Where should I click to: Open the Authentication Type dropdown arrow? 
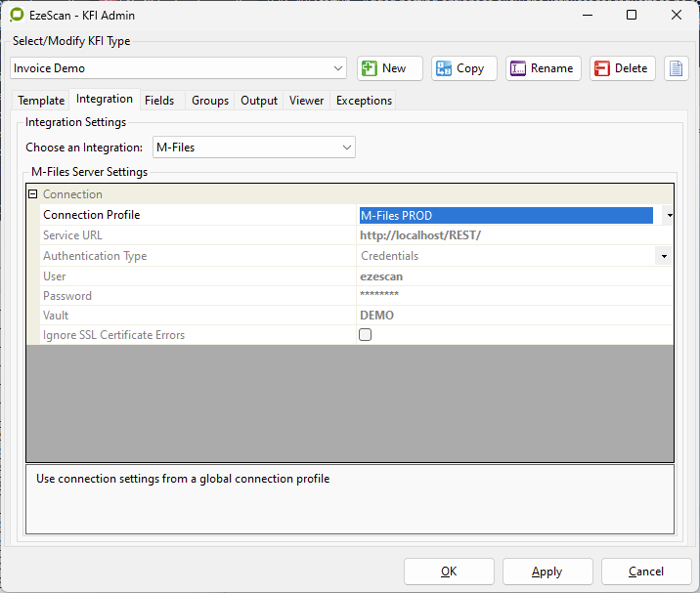pos(663,256)
